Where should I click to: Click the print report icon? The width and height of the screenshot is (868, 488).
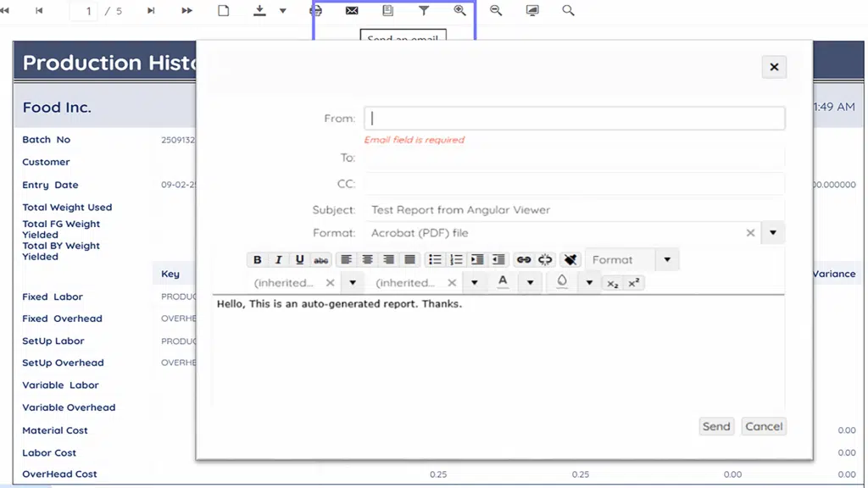point(315,10)
